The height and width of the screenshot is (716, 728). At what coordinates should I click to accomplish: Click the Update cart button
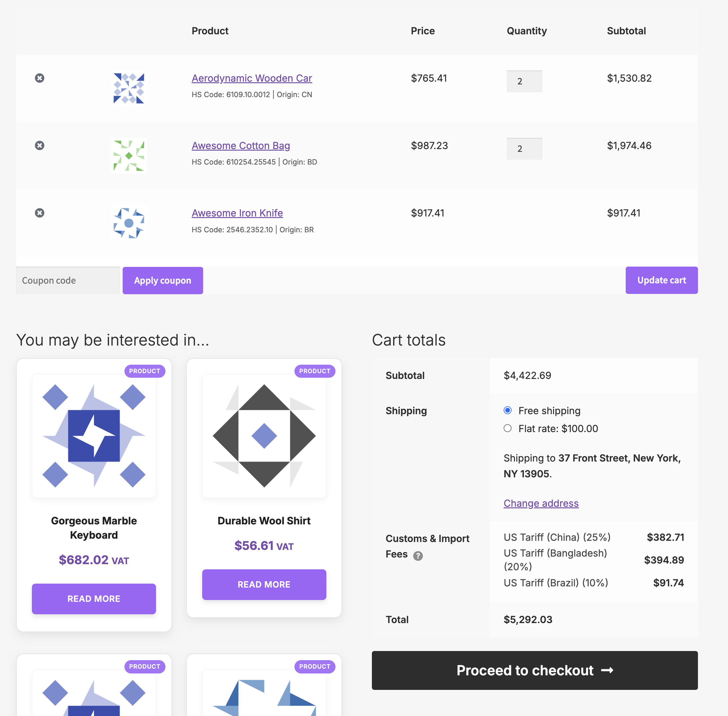[x=662, y=280]
